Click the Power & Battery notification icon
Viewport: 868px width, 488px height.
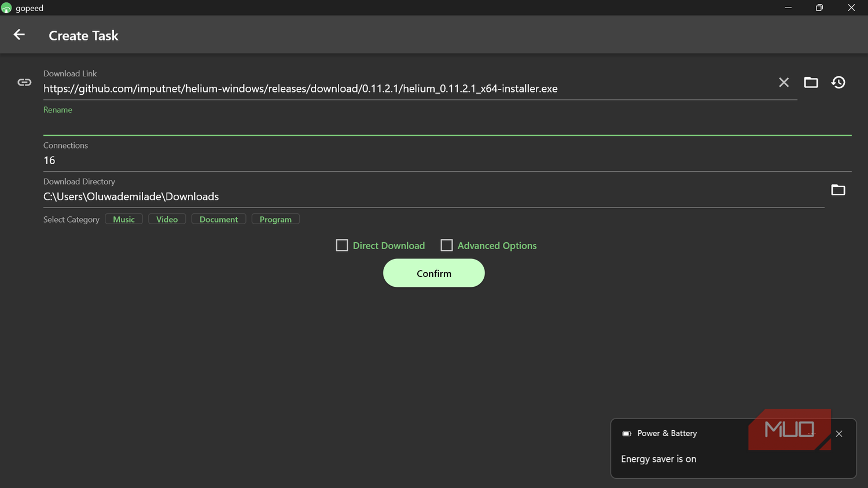click(x=626, y=434)
